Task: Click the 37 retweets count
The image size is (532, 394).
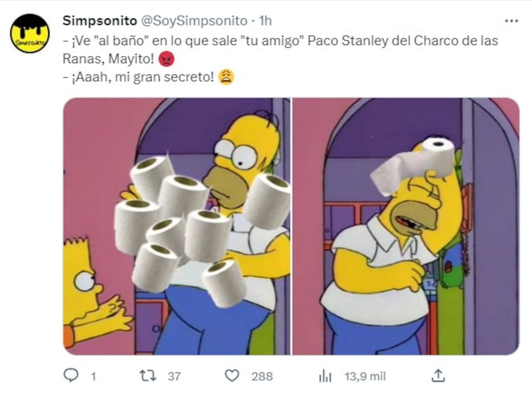Action: pos(174,376)
